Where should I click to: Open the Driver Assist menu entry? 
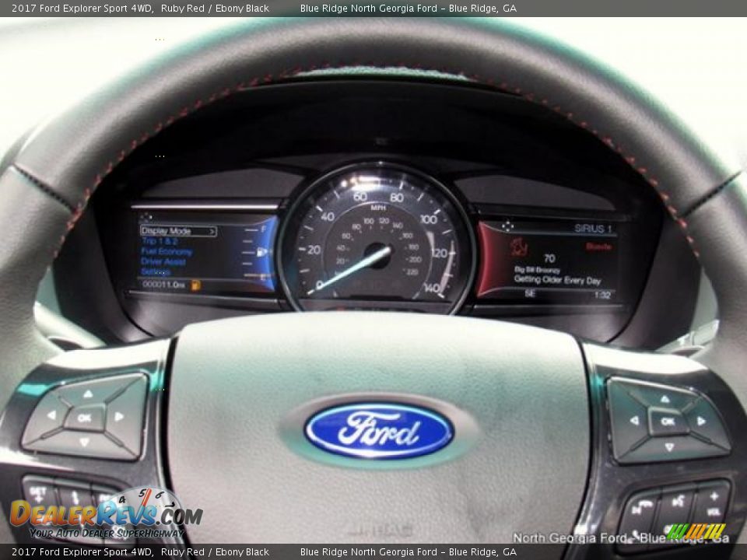163,262
